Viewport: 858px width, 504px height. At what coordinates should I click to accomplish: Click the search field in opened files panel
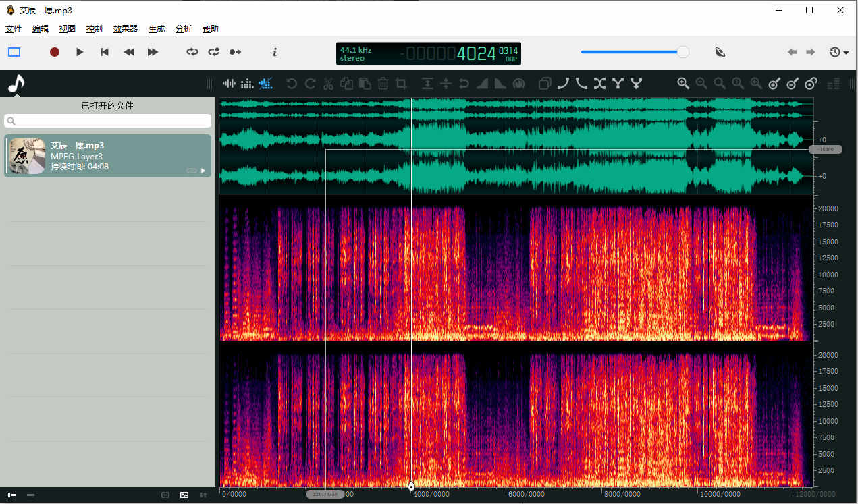click(x=108, y=121)
